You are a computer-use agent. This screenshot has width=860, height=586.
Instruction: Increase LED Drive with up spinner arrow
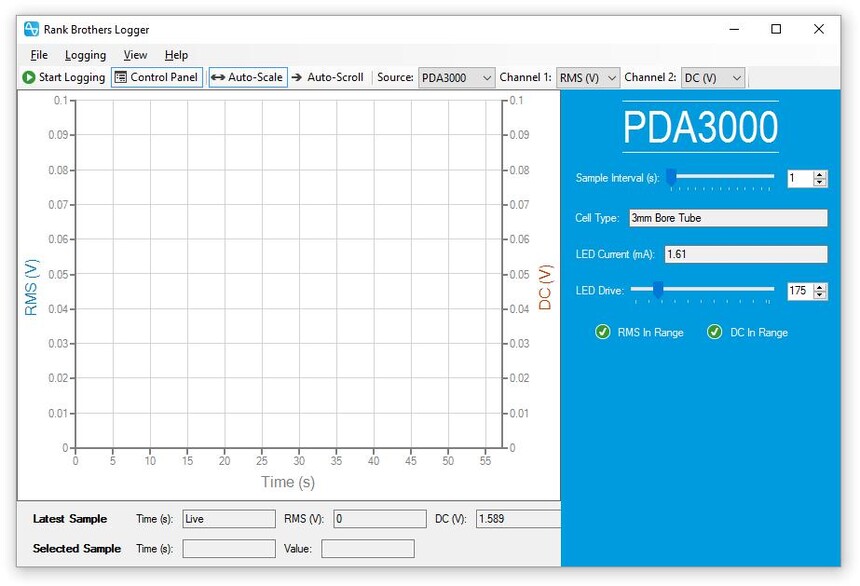(819, 287)
